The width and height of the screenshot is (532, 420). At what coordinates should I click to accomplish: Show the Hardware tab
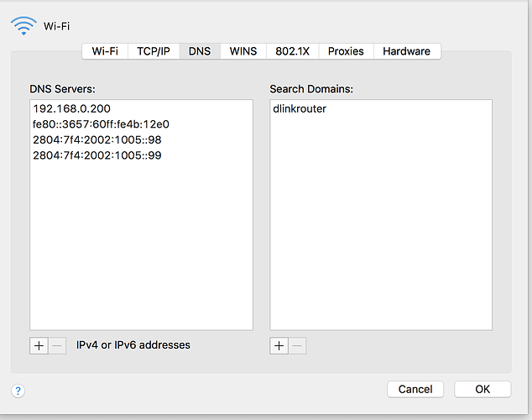407,51
